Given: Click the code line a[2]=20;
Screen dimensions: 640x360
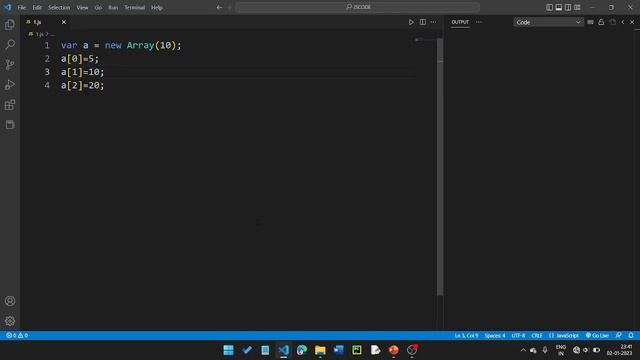Looking at the screenshot, I should tap(82, 85).
